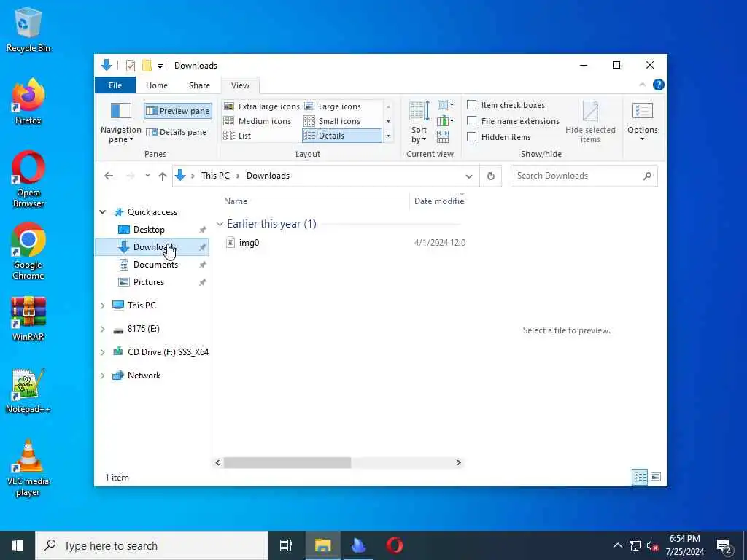
Task: Choose Extra large icons layout
Action: tap(262, 106)
